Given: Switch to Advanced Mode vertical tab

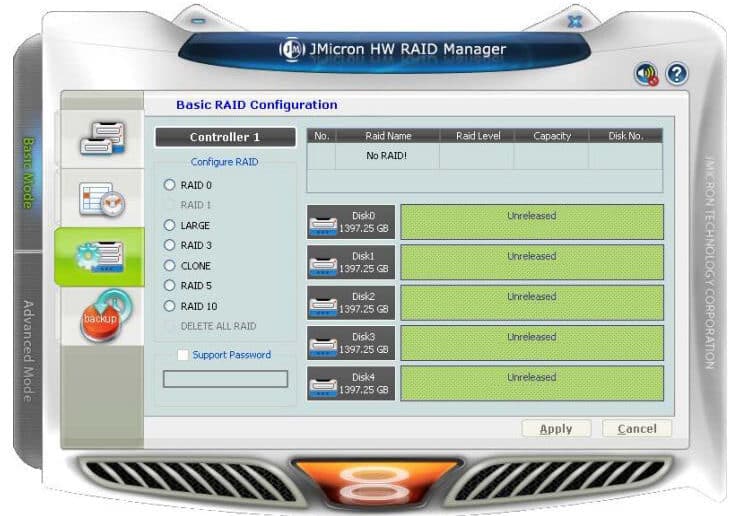Looking at the screenshot, I should (x=29, y=351).
